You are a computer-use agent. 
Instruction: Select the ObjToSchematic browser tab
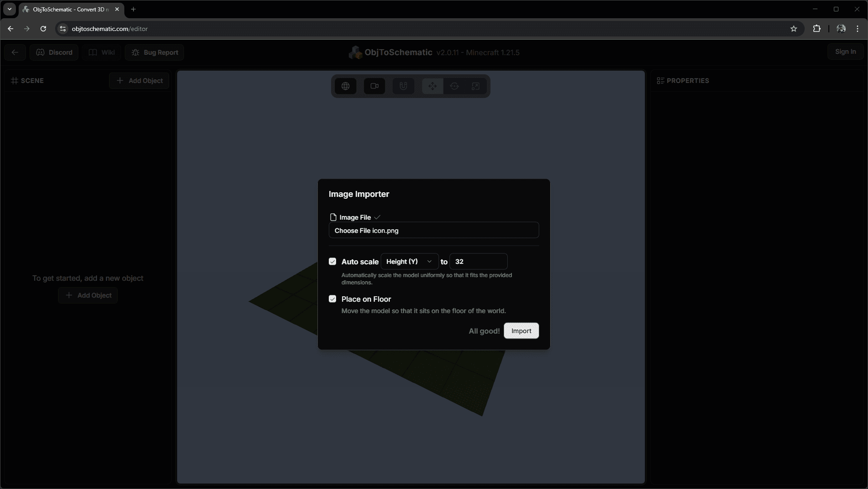[x=72, y=9]
